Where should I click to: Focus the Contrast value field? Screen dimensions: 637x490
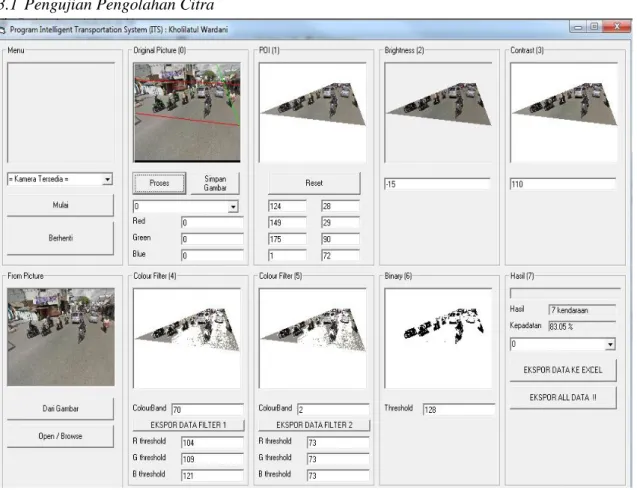point(563,184)
